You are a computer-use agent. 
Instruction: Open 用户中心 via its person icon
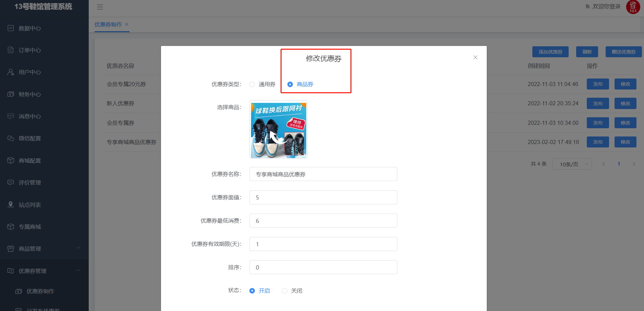click(x=11, y=72)
